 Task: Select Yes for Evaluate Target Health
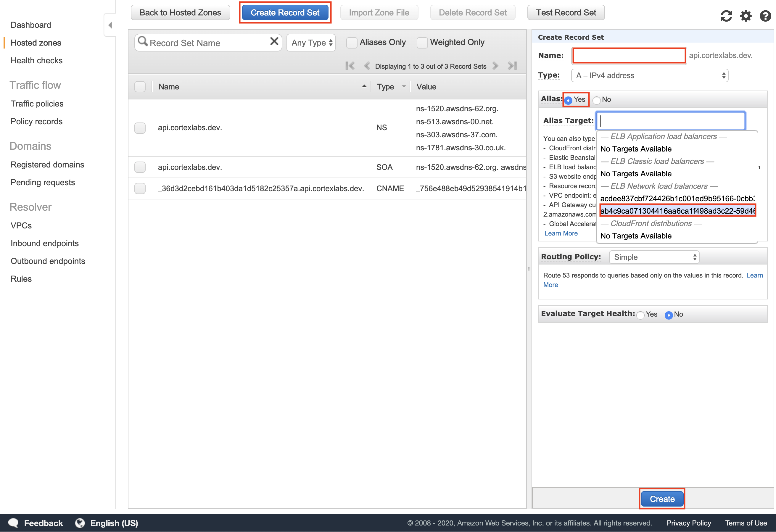pos(640,315)
